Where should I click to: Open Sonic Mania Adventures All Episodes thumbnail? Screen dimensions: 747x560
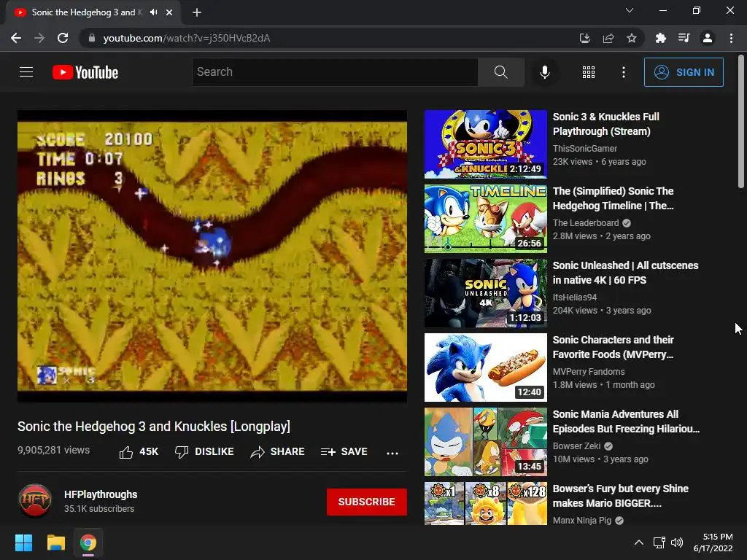point(485,441)
